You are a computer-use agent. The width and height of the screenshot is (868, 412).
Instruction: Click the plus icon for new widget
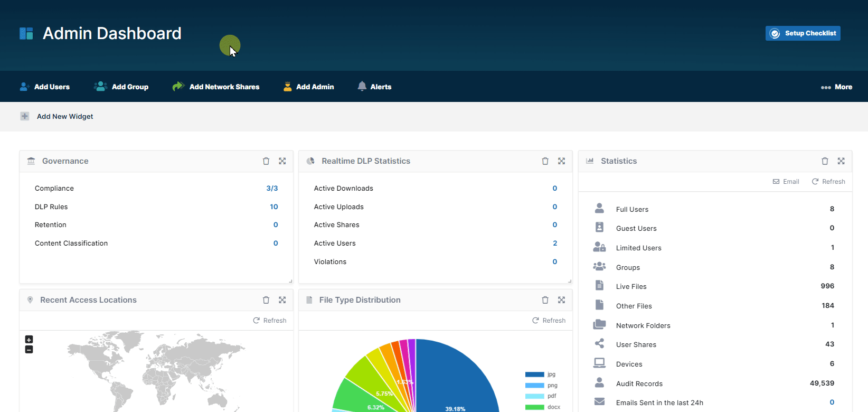click(25, 116)
